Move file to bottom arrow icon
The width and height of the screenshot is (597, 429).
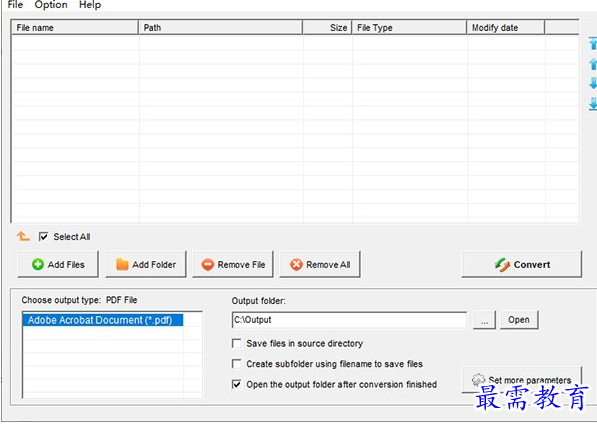(593, 104)
